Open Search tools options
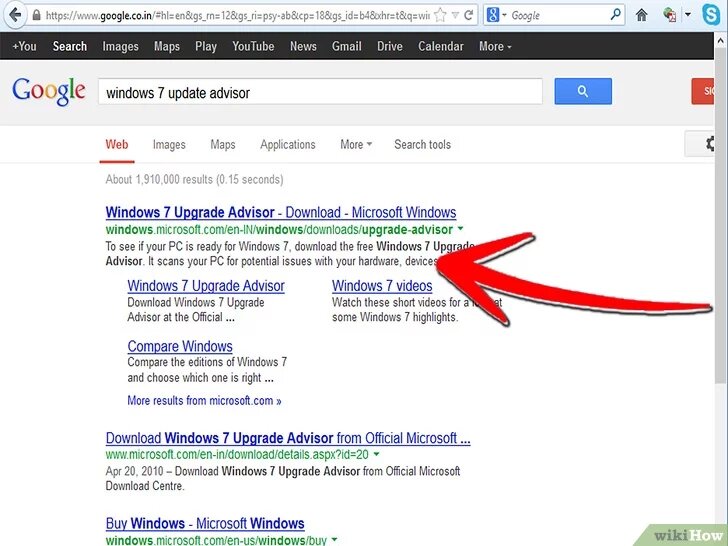The height and width of the screenshot is (546, 728). pyautogui.click(x=422, y=145)
